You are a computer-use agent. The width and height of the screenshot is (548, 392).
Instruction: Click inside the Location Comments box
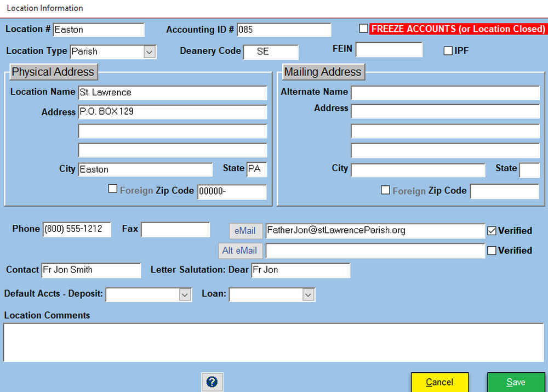click(x=274, y=342)
